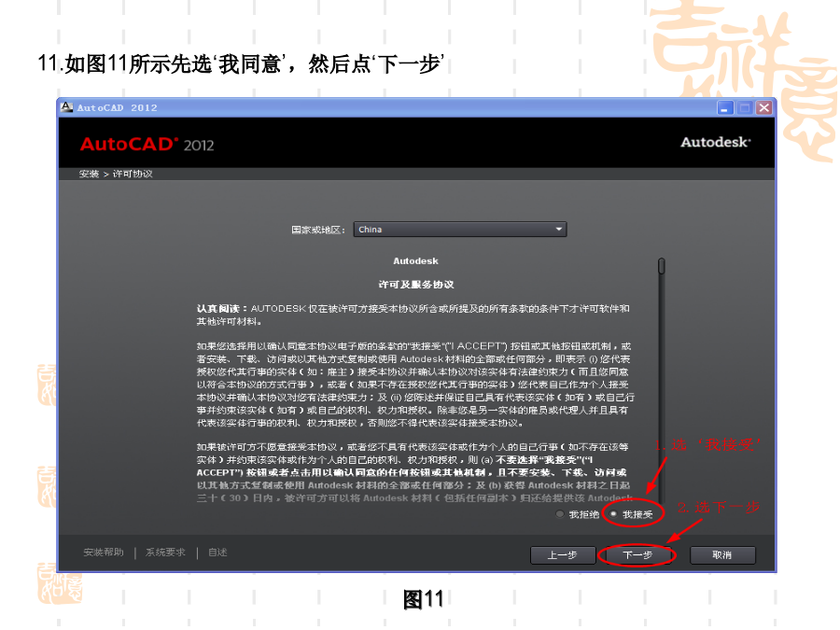Click the 取消 button
This screenshot has height=630, width=840.
click(x=722, y=555)
